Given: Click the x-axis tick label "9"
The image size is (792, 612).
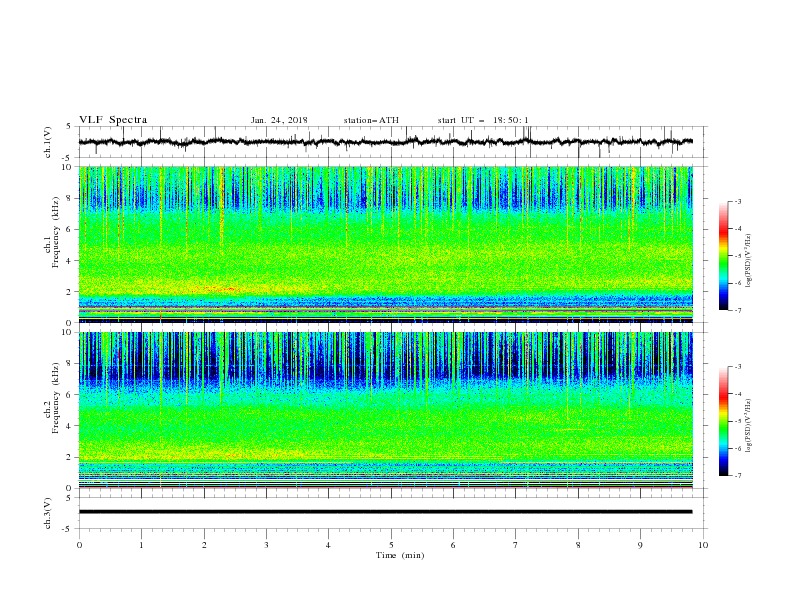Looking at the screenshot, I should point(640,545).
